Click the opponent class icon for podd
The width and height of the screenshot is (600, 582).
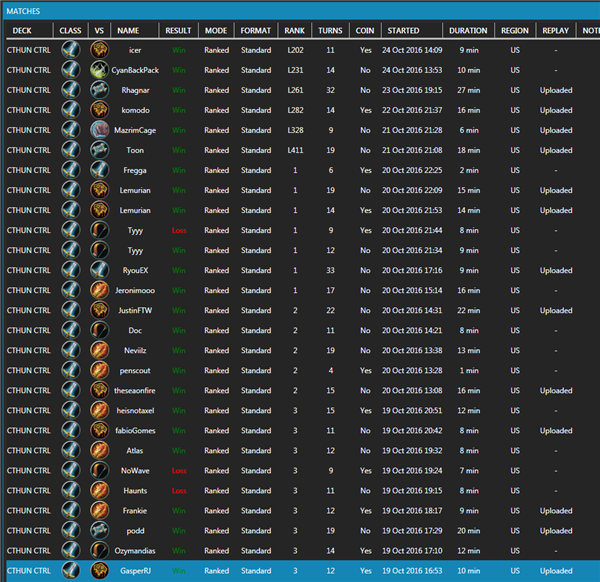click(x=99, y=531)
